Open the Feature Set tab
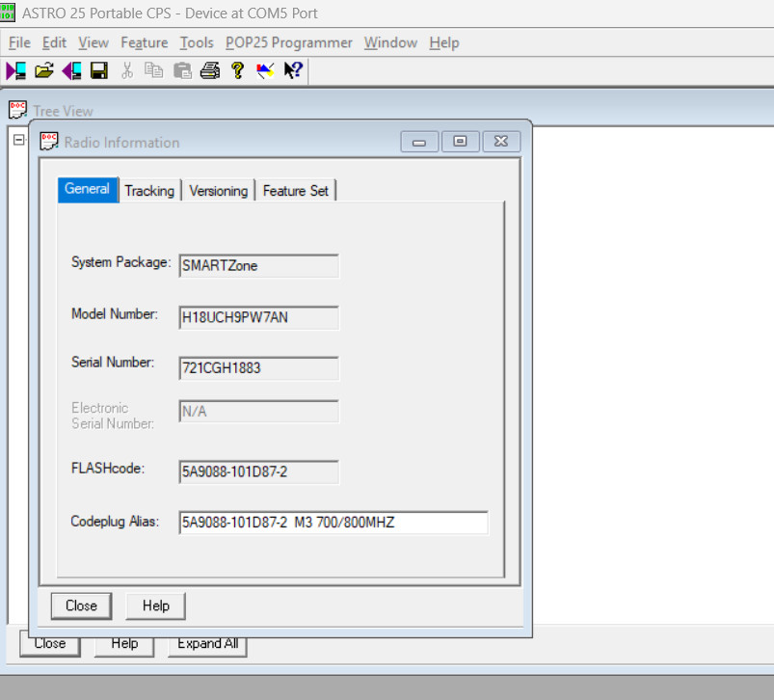The width and height of the screenshot is (774, 700). point(295,191)
